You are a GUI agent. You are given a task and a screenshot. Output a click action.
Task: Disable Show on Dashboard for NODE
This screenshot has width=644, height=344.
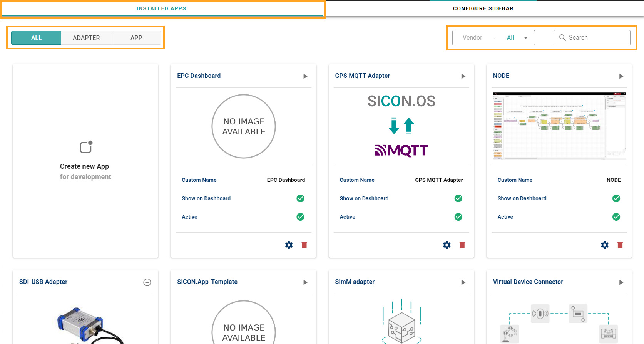[616, 198]
